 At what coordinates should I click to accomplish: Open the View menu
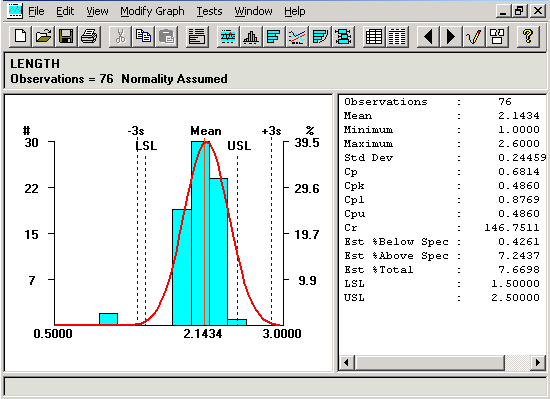[x=97, y=11]
